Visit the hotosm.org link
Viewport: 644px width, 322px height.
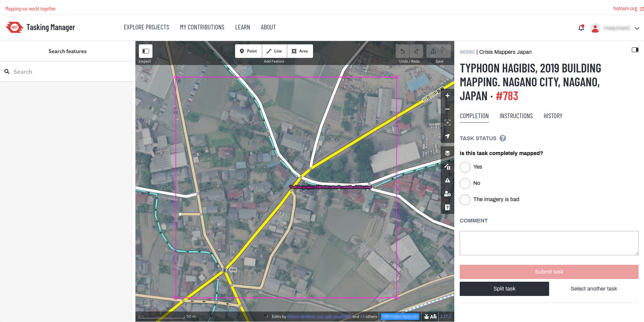click(625, 8)
